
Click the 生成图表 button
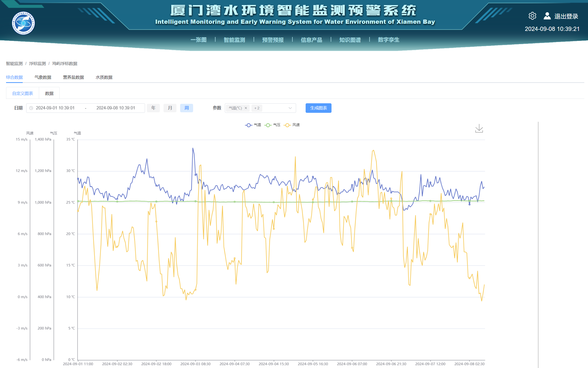tap(318, 108)
